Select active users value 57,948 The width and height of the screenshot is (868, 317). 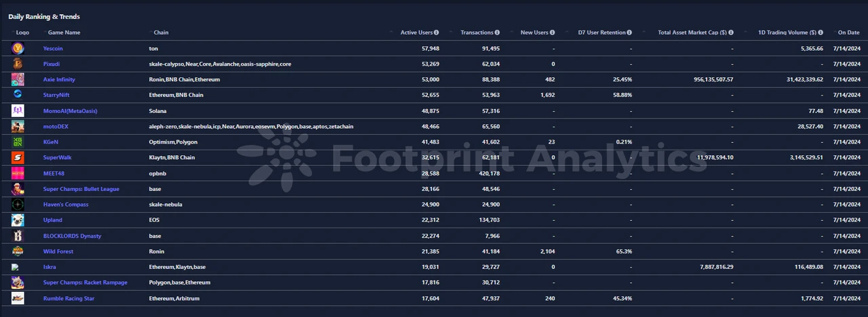[431, 49]
